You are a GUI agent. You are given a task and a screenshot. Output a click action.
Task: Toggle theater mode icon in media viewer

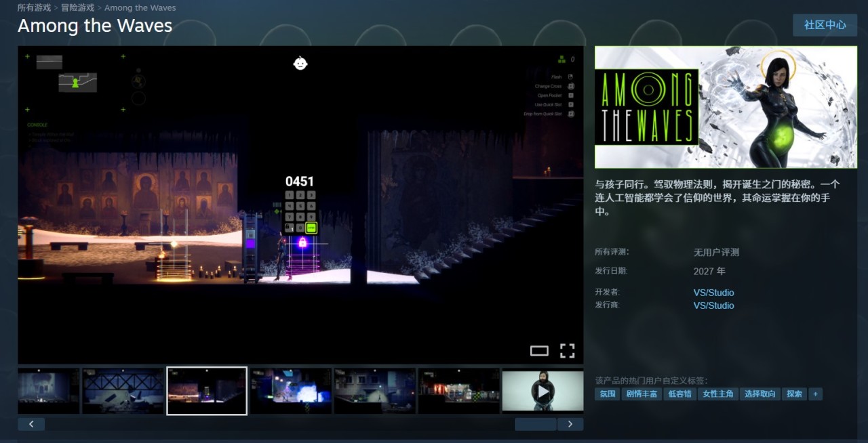539,351
